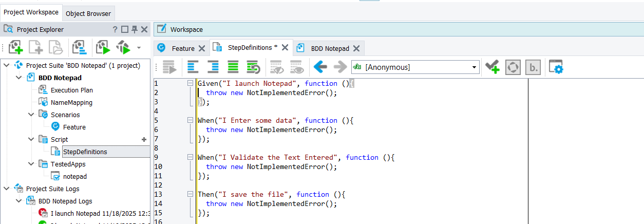This screenshot has height=224, width=644.
Task: Run the project suite using green play icon
Action: point(103,48)
